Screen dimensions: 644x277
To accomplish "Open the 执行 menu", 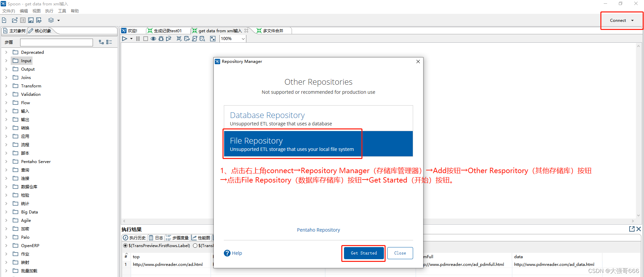I will [49, 11].
